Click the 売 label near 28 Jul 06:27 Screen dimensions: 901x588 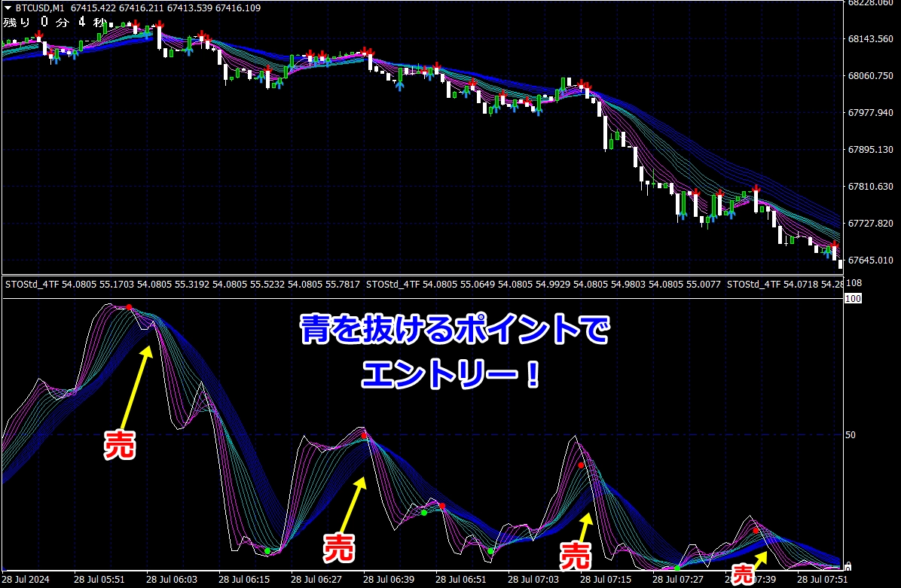pos(338,547)
